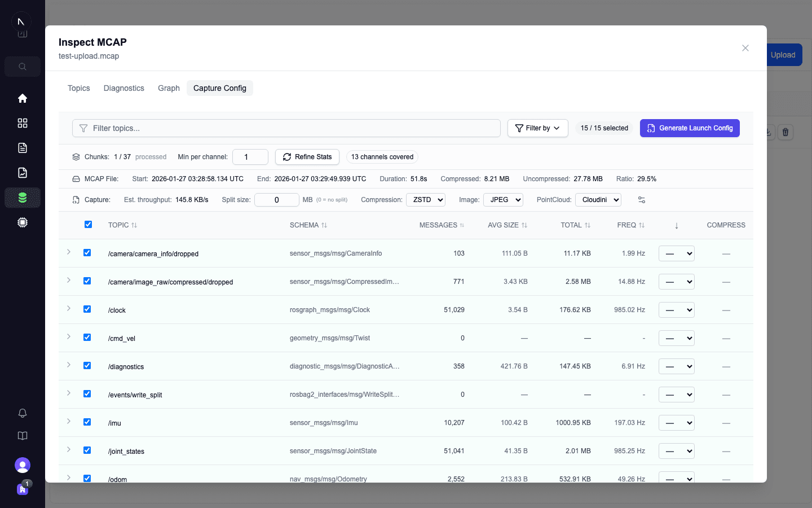Click the COMPRESS column header

[x=726, y=225]
